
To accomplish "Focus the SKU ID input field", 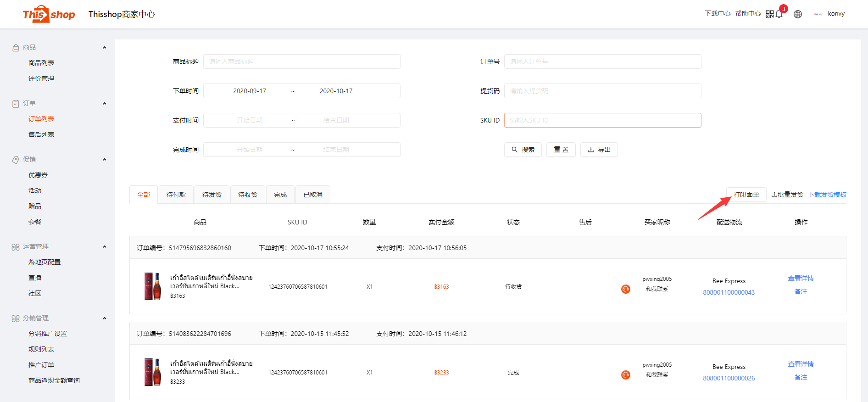I will coord(602,120).
